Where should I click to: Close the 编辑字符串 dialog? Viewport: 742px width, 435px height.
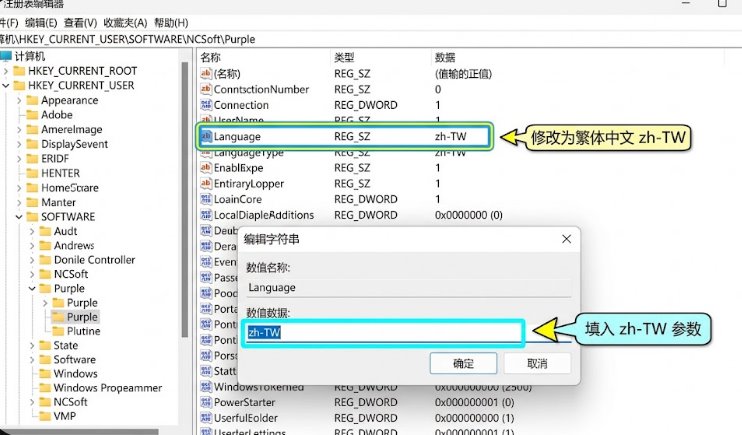tap(566, 239)
